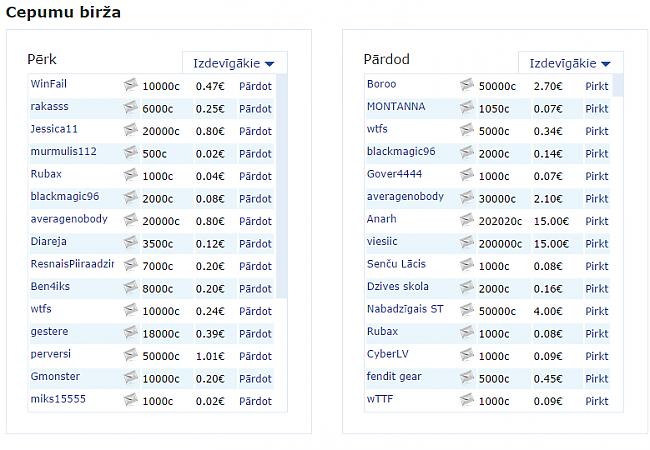Image resolution: width=650 pixels, height=450 pixels.
Task: Open murmulis112 user profile link
Action: click(63, 151)
